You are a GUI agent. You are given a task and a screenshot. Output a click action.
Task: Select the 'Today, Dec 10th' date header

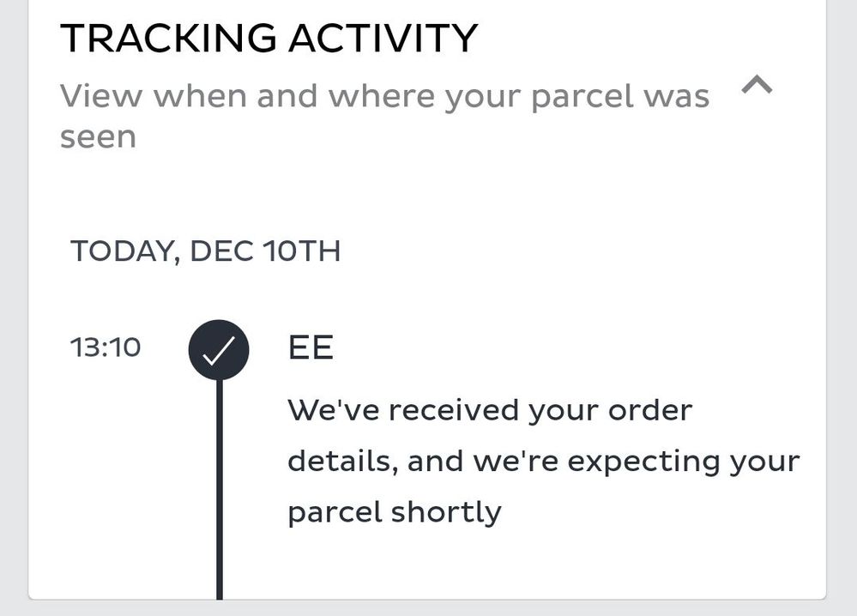click(205, 251)
